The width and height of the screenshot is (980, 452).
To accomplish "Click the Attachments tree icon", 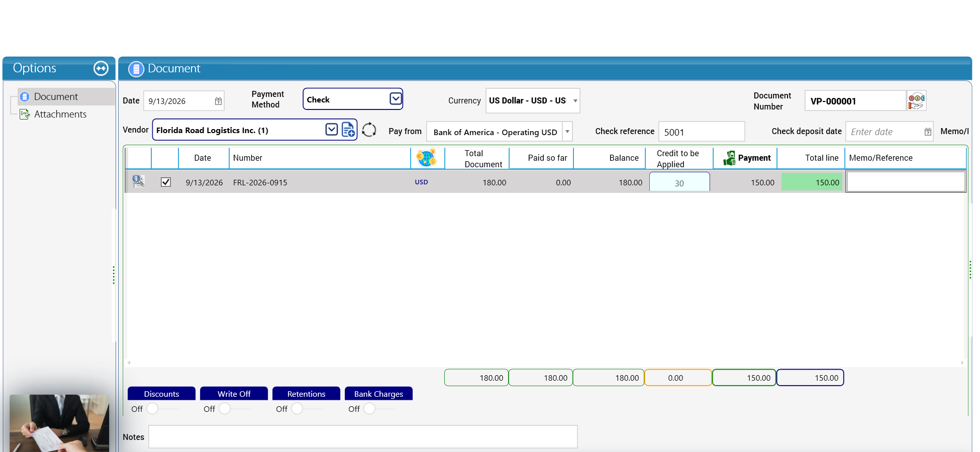I will (25, 115).
